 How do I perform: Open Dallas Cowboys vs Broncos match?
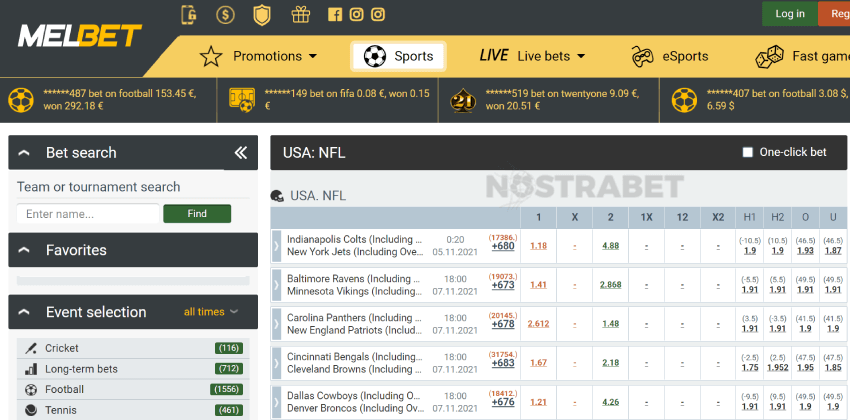pyautogui.click(x=355, y=402)
